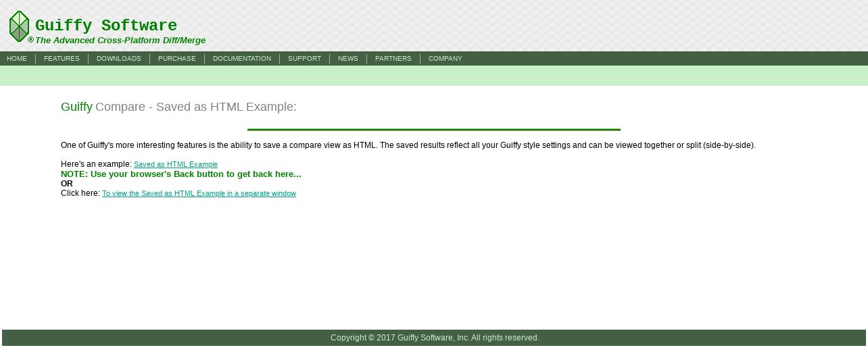Viewport: 868px width, 356px height.
Task: Select PARTNERS in the navigation bar
Action: coord(393,59)
